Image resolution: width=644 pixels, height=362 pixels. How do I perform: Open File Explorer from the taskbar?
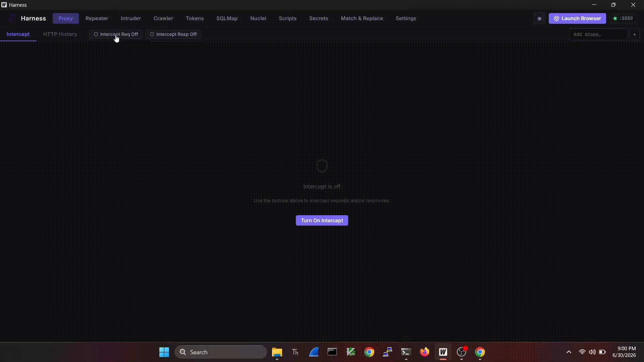pyautogui.click(x=277, y=352)
